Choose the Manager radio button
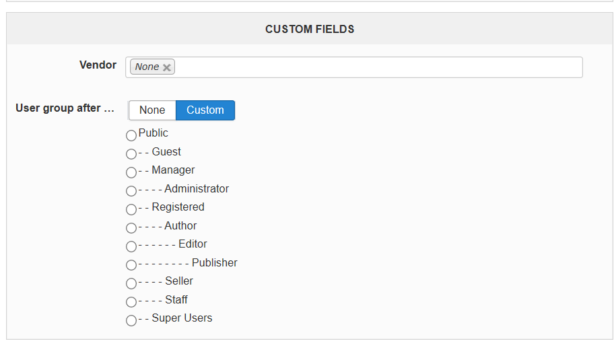Screen dimensions: 614x364 click(x=131, y=172)
